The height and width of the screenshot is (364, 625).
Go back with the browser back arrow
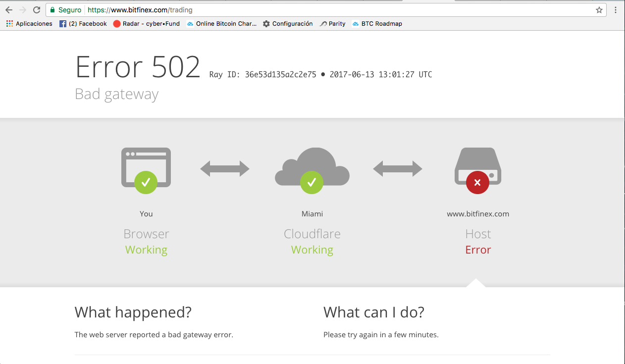(9, 10)
